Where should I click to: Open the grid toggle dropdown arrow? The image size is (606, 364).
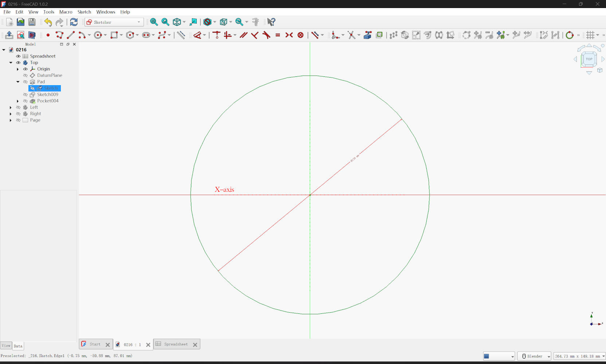coord(597,35)
